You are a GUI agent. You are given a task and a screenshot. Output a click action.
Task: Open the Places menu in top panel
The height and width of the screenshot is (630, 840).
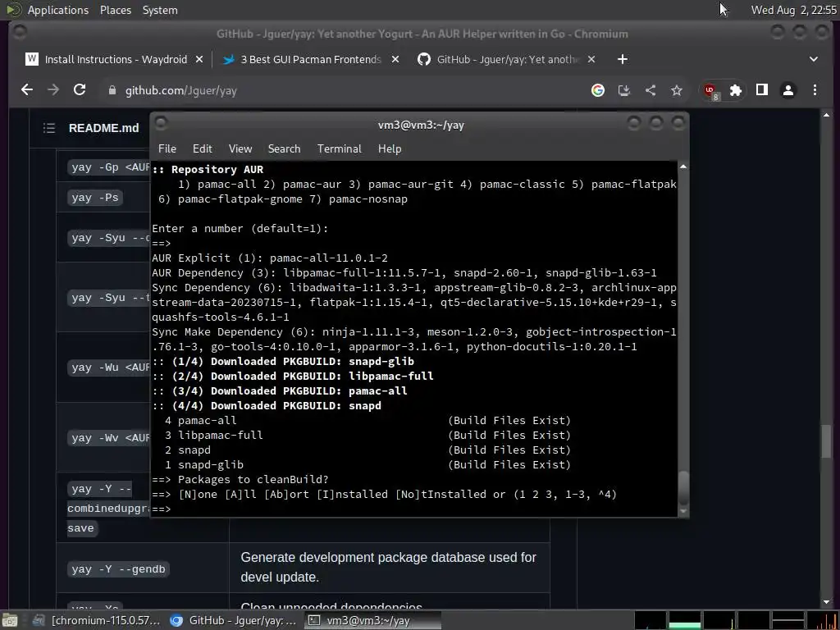click(x=115, y=10)
